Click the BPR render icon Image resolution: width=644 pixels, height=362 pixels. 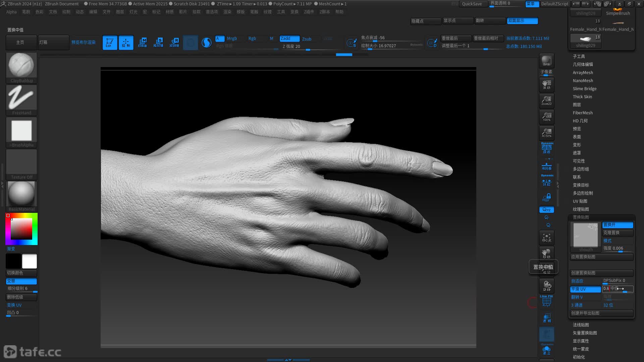tap(546, 61)
